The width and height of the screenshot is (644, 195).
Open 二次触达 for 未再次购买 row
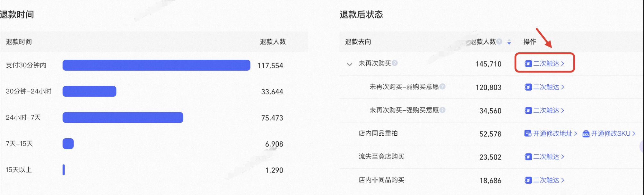[544, 64]
